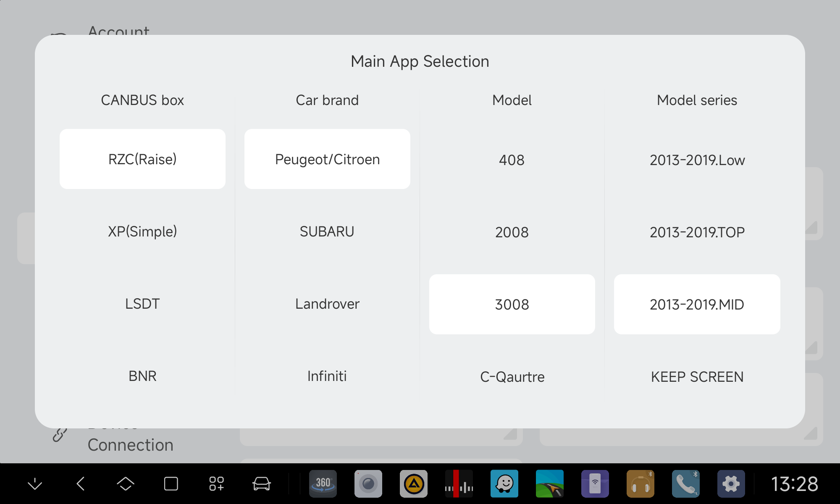Viewport: 840px width, 504px height.
Task: Open the settings gear app
Action: [x=731, y=484]
